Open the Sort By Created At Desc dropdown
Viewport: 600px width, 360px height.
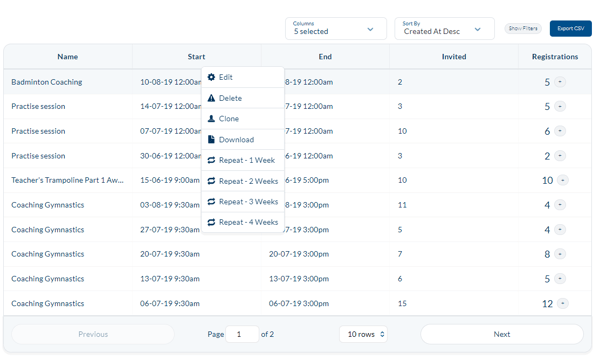pyautogui.click(x=444, y=28)
